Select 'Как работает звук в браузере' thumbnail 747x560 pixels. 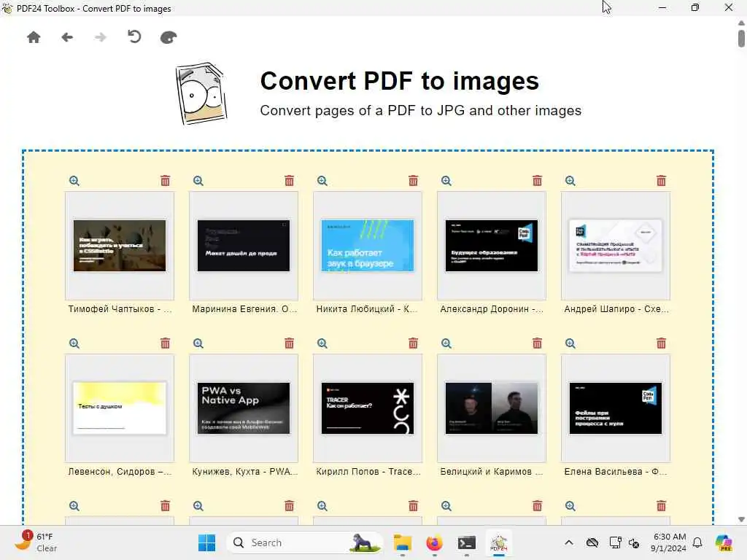(x=368, y=246)
